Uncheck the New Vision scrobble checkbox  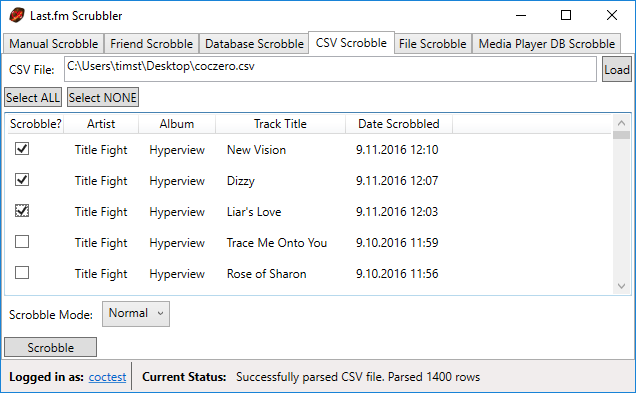click(22, 149)
